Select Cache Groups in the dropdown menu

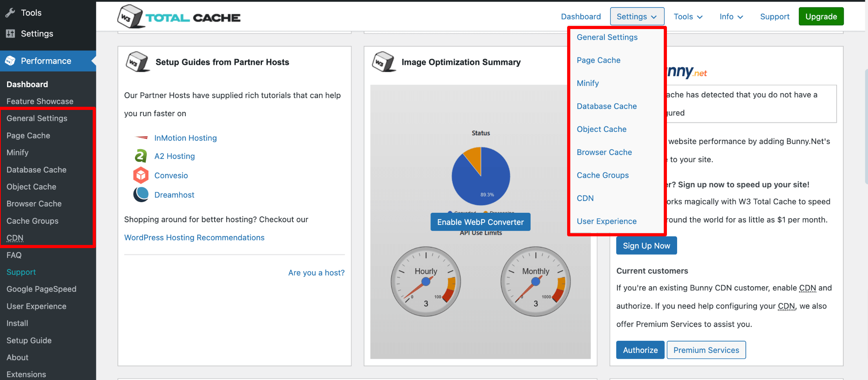tap(603, 175)
